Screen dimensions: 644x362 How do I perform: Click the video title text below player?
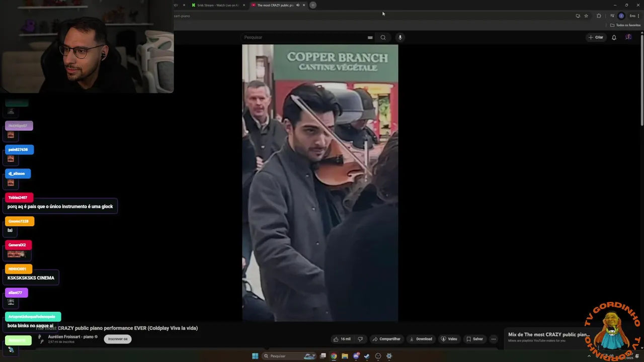point(117,328)
